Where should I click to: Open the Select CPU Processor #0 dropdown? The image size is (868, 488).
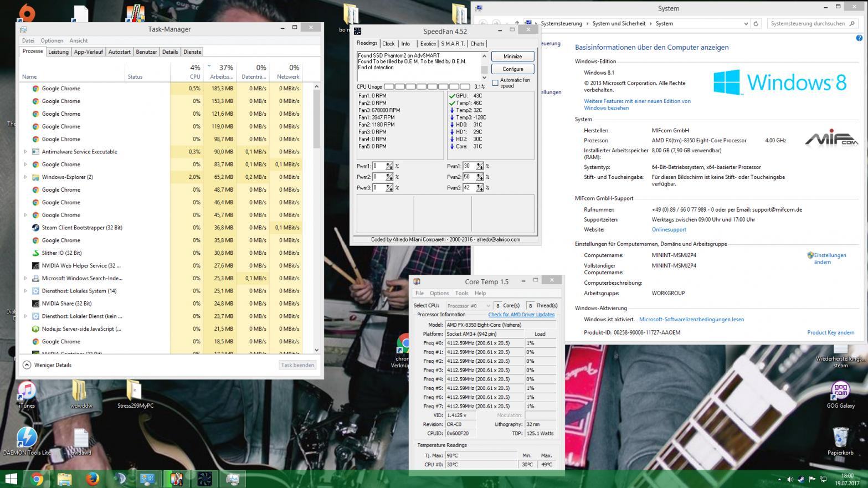point(469,306)
